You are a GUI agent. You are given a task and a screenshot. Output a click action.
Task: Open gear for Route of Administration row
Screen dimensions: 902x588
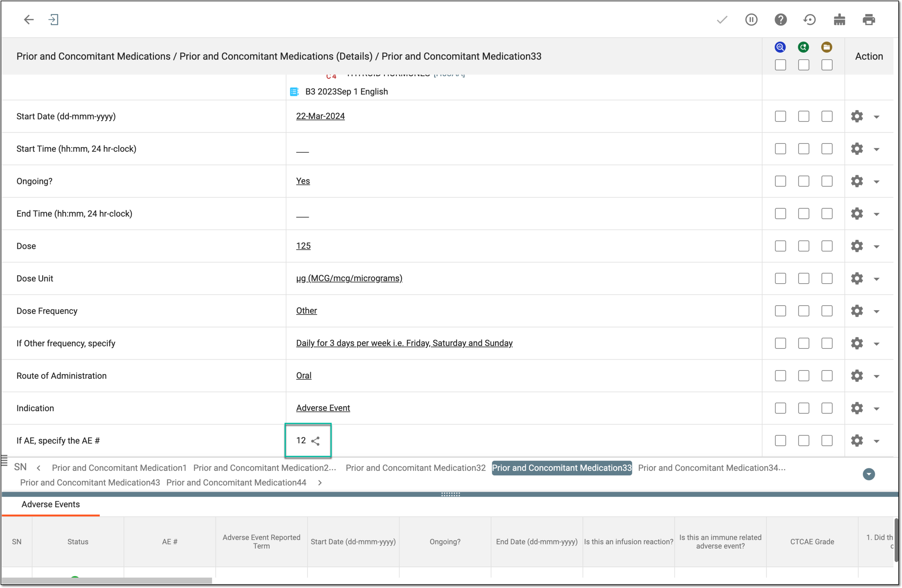[x=857, y=376]
